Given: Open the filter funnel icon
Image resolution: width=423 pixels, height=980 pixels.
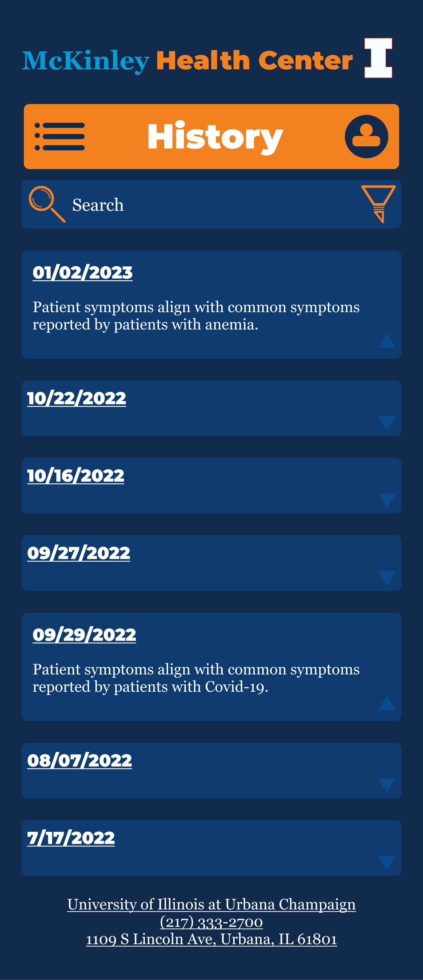Looking at the screenshot, I should (378, 204).
